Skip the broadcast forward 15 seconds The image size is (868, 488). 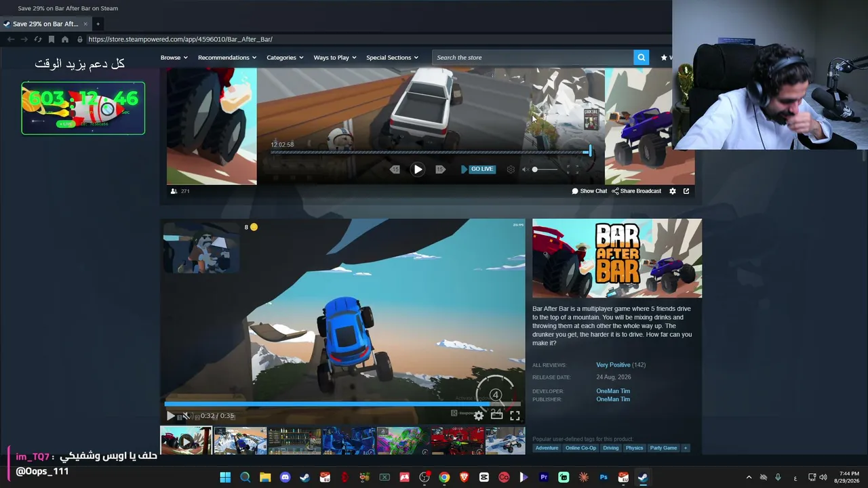[440, 169]
